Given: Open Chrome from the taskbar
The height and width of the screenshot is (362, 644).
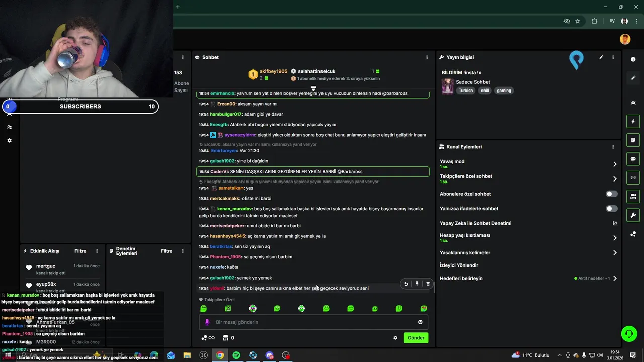Looking at the screenshot, I should coord(220,355).
